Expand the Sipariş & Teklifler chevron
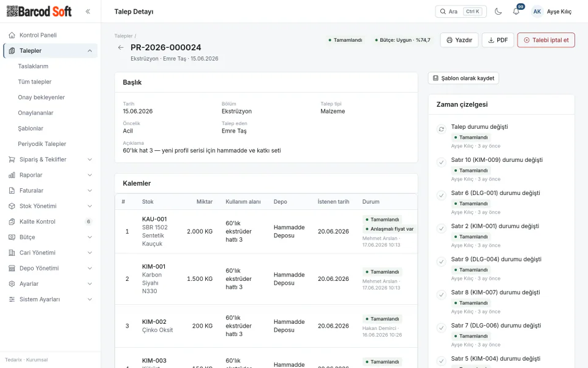Viewport: 588px width, 368px height. coord(89,159)
